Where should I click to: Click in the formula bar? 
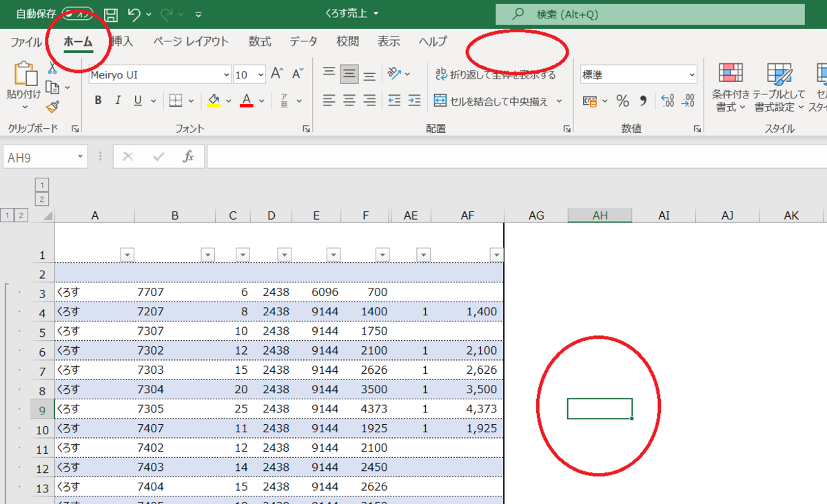coord(517,157)
